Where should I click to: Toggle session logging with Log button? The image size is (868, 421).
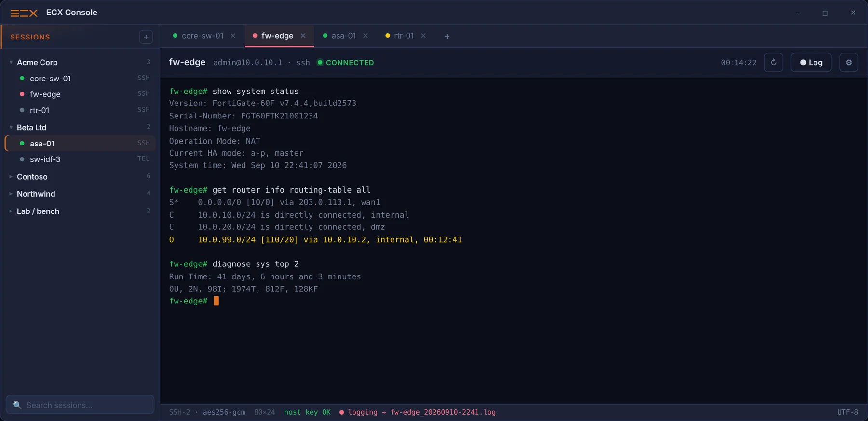pos(811,62)
